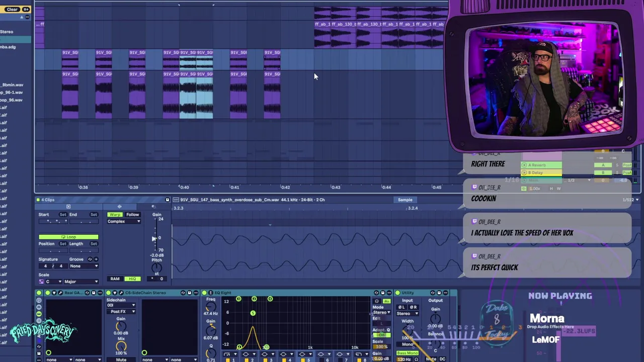The width and height of the screenshot is (644, 362).
Task: Click the clip Gain slider handle
Action: point(154,238)
